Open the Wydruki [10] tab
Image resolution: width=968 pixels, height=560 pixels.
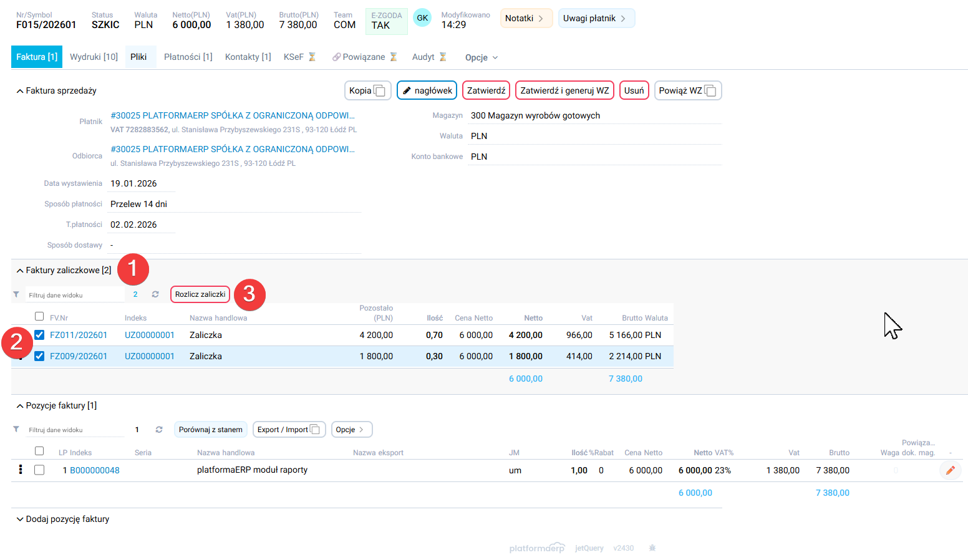coord(94,57)
